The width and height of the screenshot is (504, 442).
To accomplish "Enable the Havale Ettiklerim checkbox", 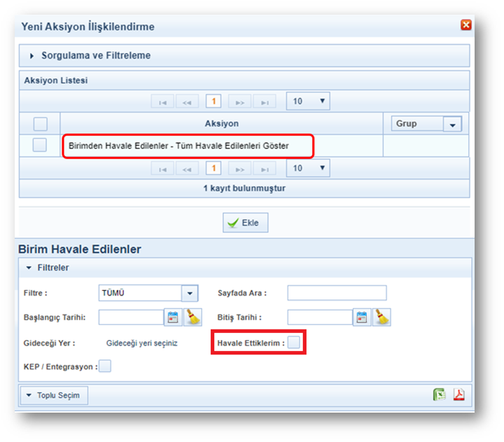I will 295,342.
